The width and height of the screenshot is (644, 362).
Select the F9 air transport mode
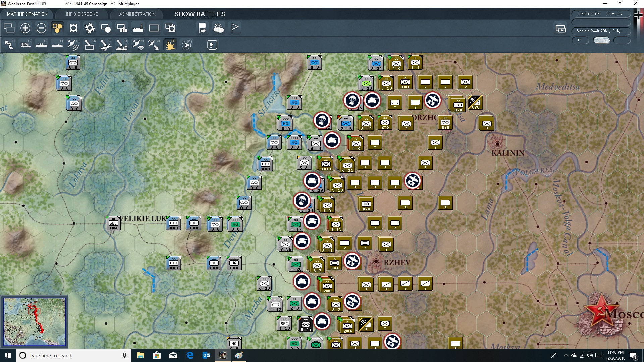tap(138, 45)
